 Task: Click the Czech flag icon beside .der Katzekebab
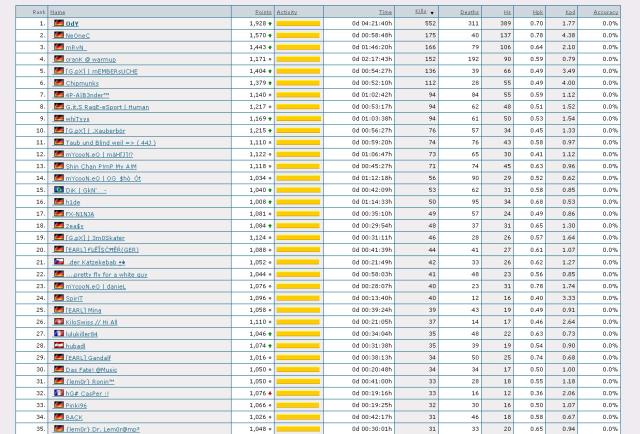tap(59, 262)
